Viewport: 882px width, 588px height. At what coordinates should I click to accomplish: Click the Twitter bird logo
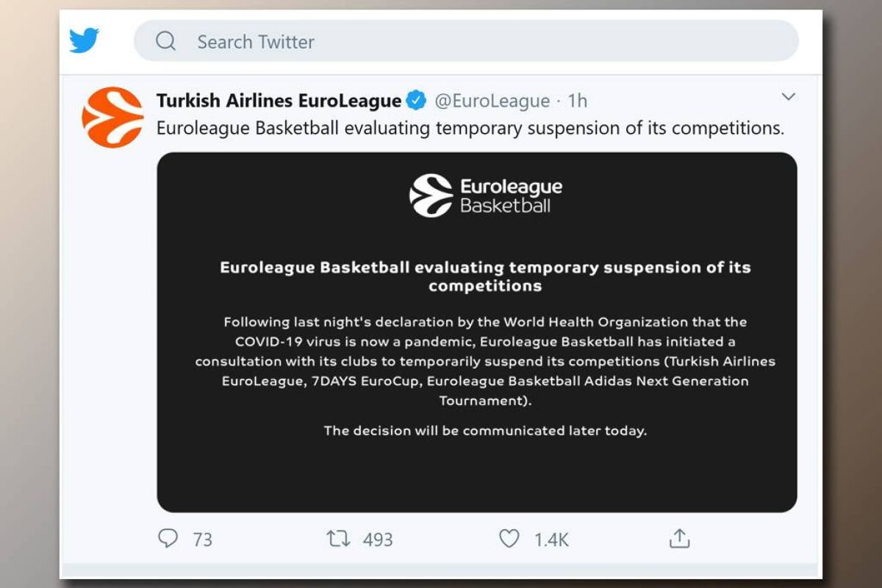84,40
